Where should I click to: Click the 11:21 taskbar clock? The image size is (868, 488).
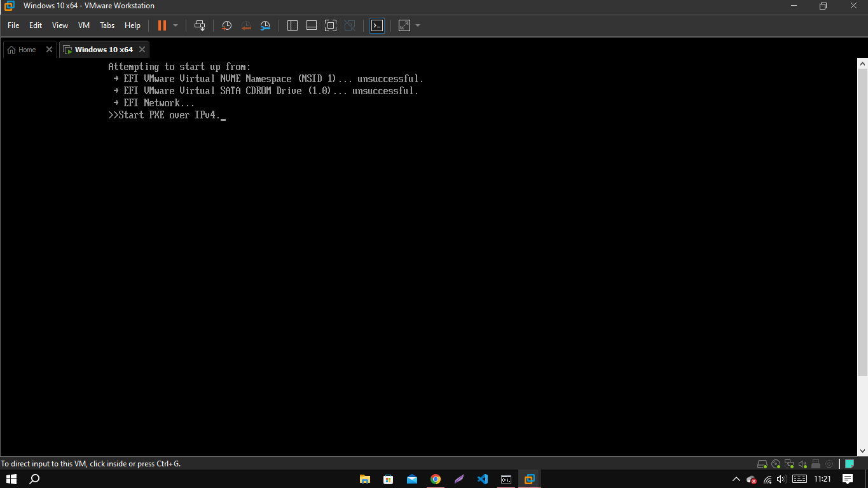pos(822,479)
